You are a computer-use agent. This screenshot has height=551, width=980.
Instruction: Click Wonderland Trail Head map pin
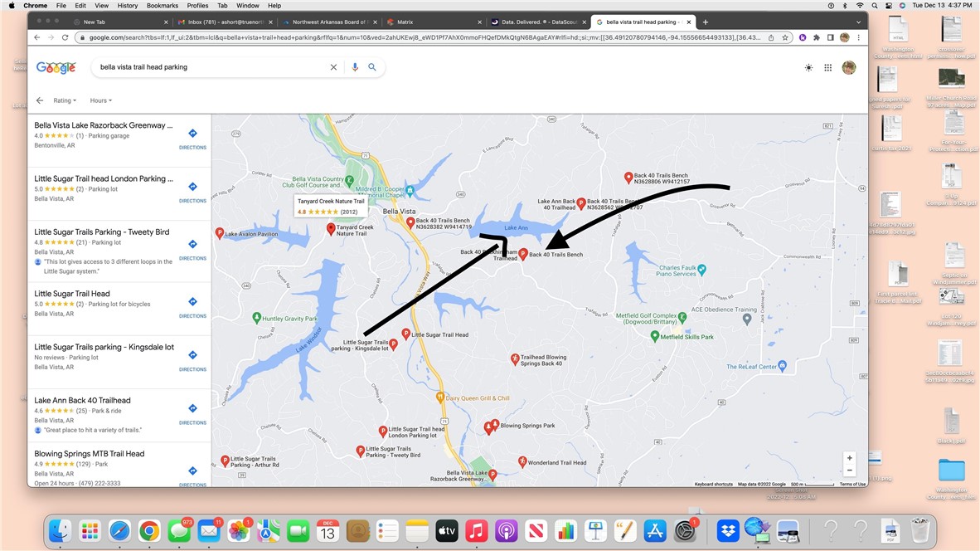[x=522, y=461]
